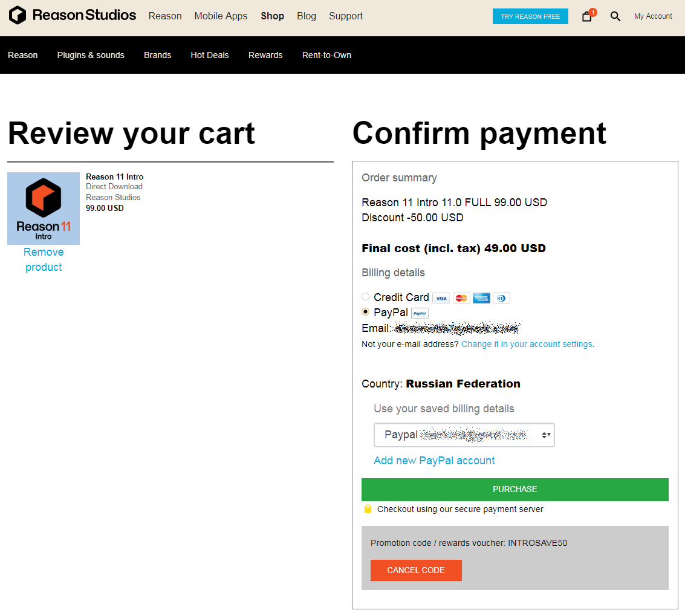
Task: Click the Visa card icon
Action: tap(441, 298)
